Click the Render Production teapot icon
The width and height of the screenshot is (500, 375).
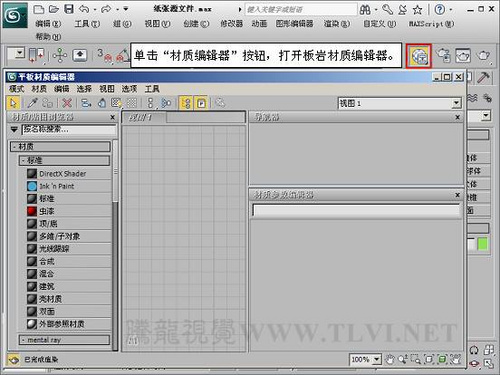(x=483, y=55)
